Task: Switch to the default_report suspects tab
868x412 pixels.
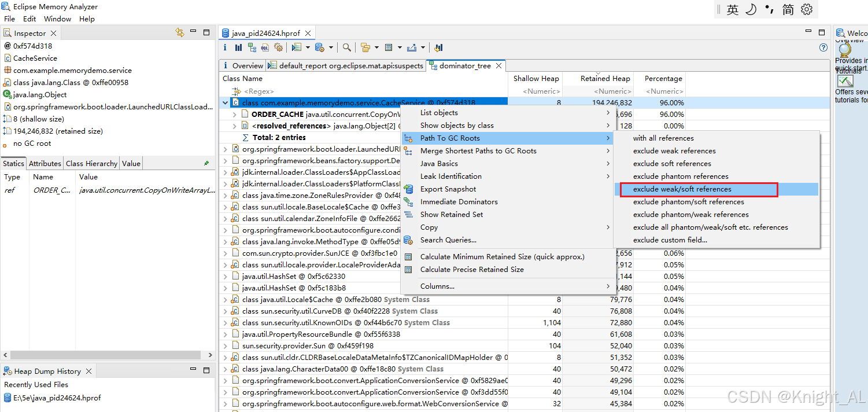Action: 346,66
